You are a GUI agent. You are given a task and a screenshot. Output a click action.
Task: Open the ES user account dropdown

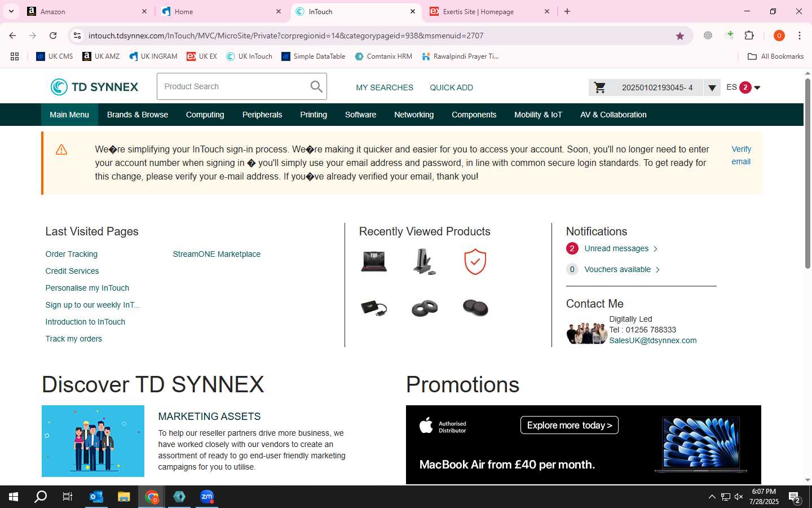tap(757, 87)
